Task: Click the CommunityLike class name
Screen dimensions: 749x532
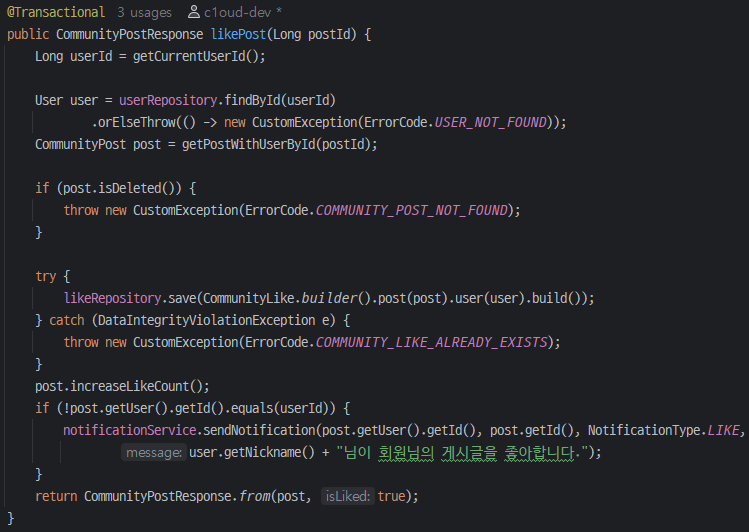Action: [x=248, y=298]
